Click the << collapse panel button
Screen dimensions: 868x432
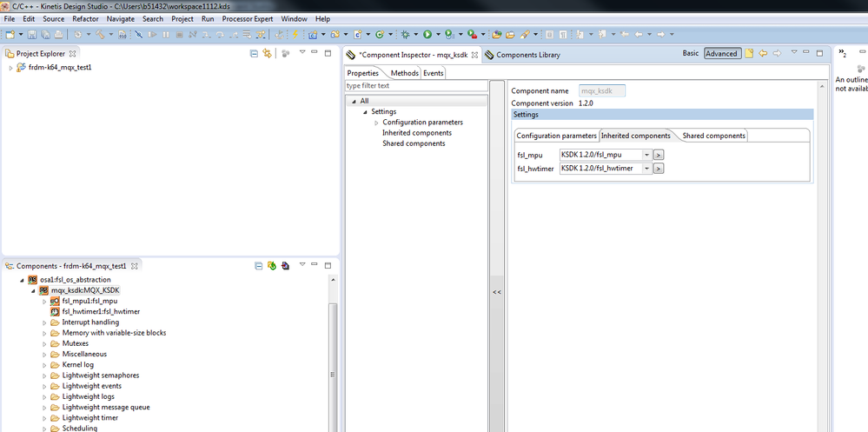(x=496, y=292)
